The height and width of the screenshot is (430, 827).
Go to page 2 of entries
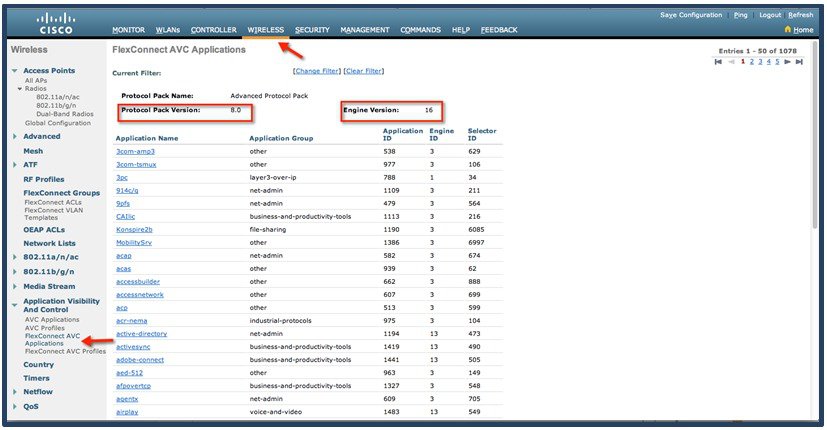tap(752, 62)
